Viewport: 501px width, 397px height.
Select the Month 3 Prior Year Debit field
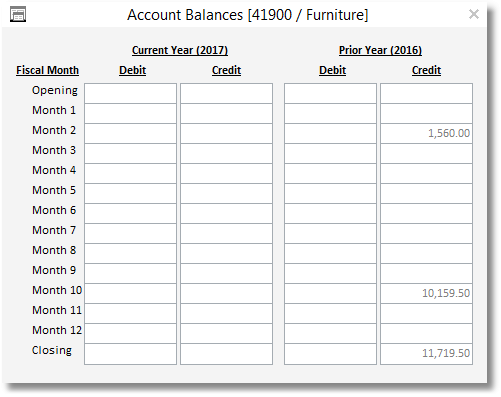click(x=330, y=153)
